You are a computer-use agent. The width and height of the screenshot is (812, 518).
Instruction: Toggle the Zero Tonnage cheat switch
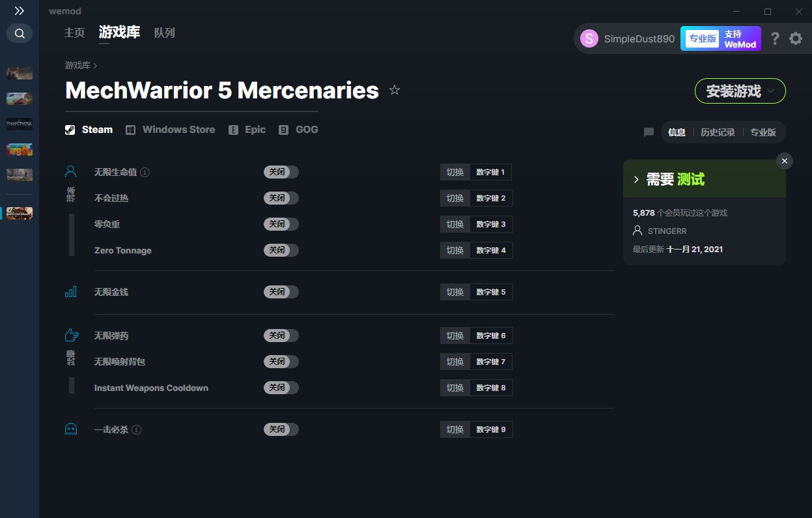coord(281,250)
